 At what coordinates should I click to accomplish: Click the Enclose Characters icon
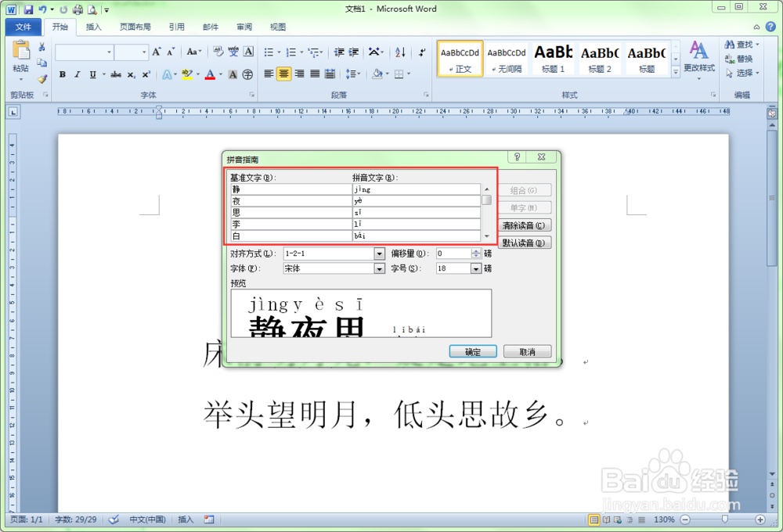tap(247, 74)
